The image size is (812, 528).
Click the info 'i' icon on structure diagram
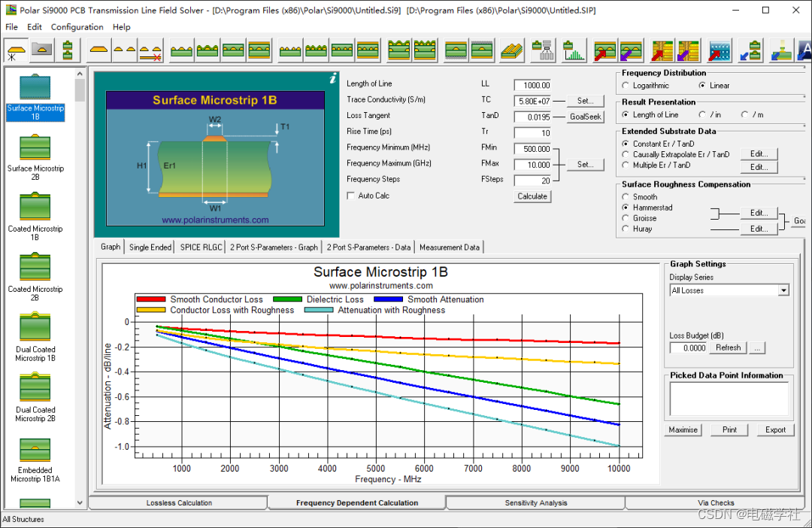[x=332, y=79]
